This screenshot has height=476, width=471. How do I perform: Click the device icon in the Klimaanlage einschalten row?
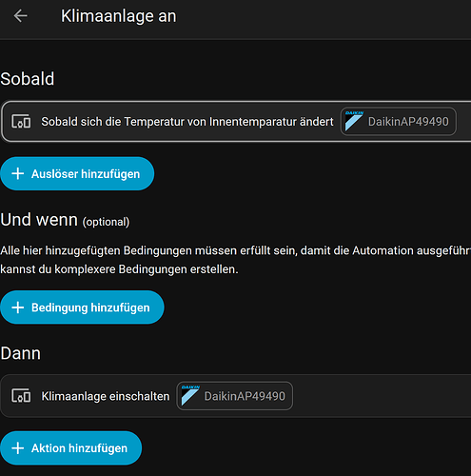[x=21, y=396]
